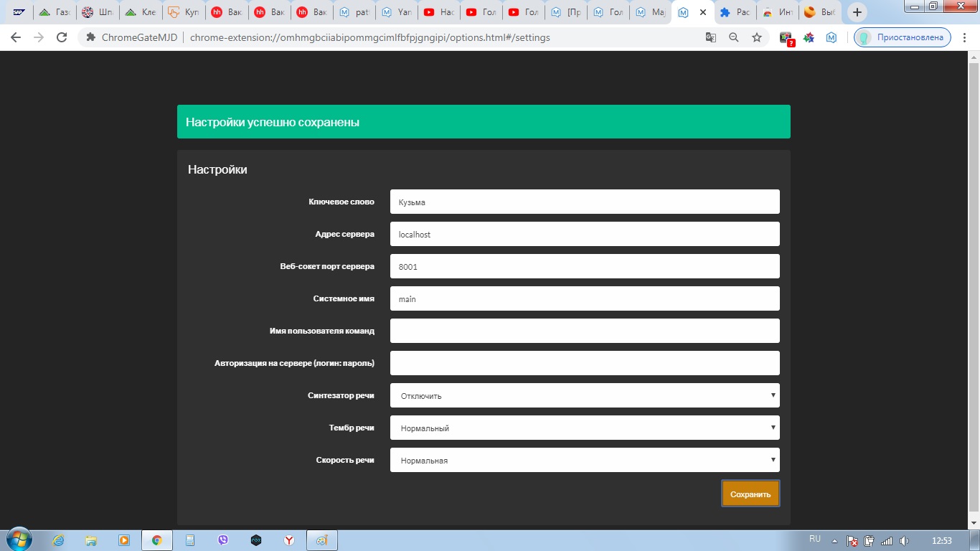Open Viber from the taskbar
980x551 pixels.
click(223, 540)
